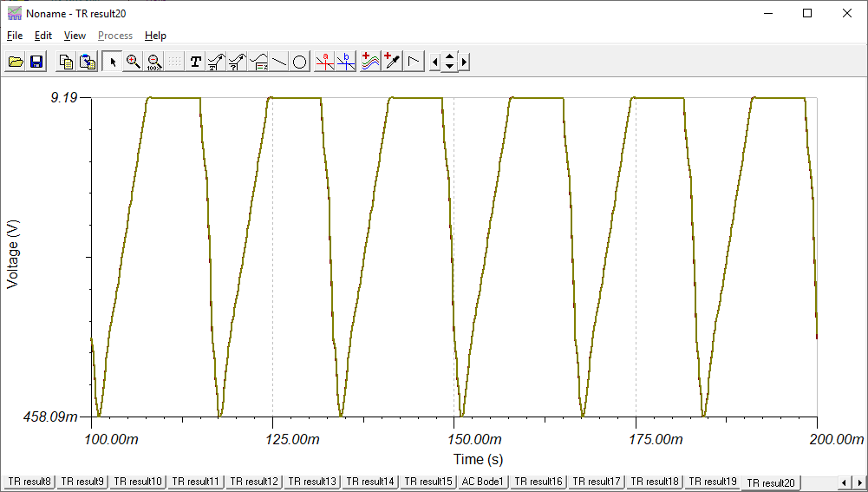The image size is (868, 492).
Task: Click the Voltage (V) axis label
Action: coord(12,254)
